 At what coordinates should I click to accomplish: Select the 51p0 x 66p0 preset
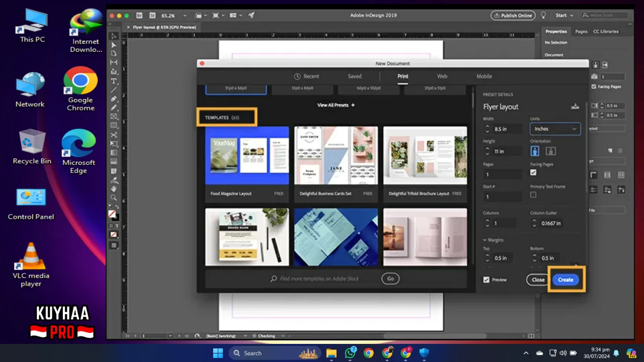(x=236, y=88)
